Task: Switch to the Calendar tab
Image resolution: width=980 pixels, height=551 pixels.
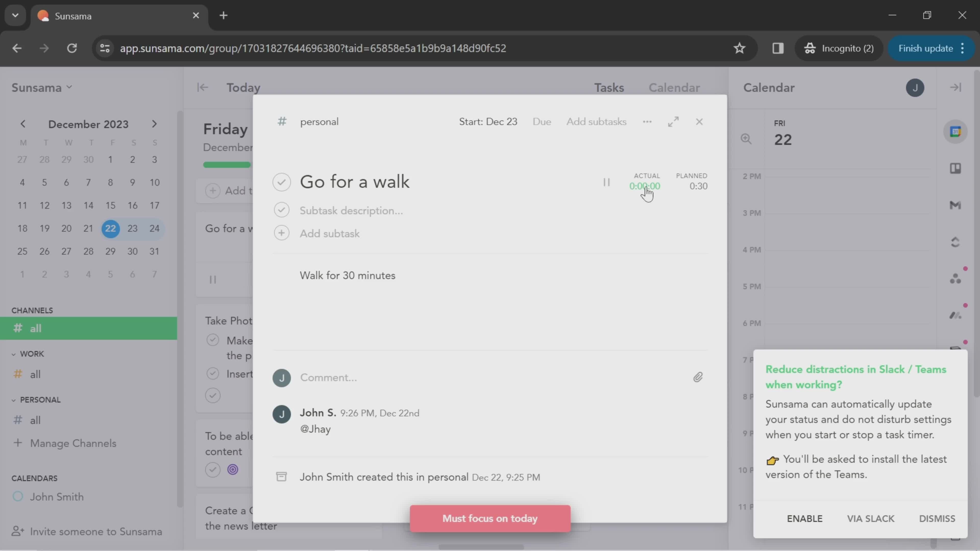Action: point(674,87)
